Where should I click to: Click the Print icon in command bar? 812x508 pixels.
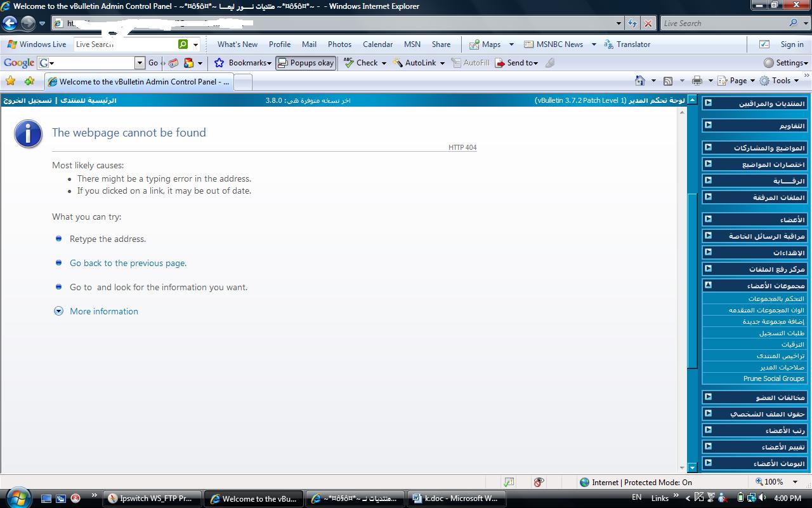click(697, 81)
